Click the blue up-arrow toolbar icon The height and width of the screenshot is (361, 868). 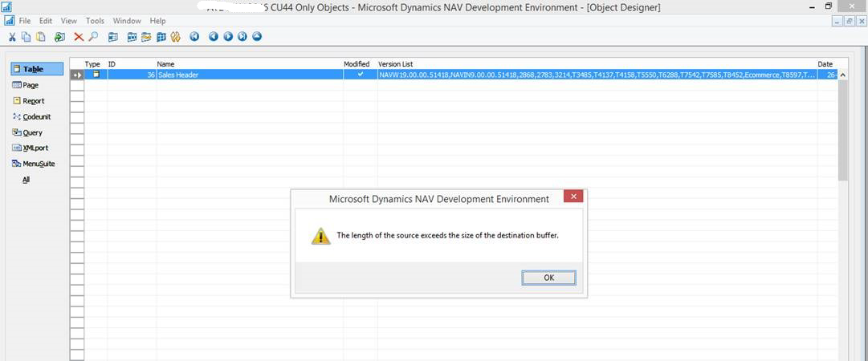click(257, 37)
